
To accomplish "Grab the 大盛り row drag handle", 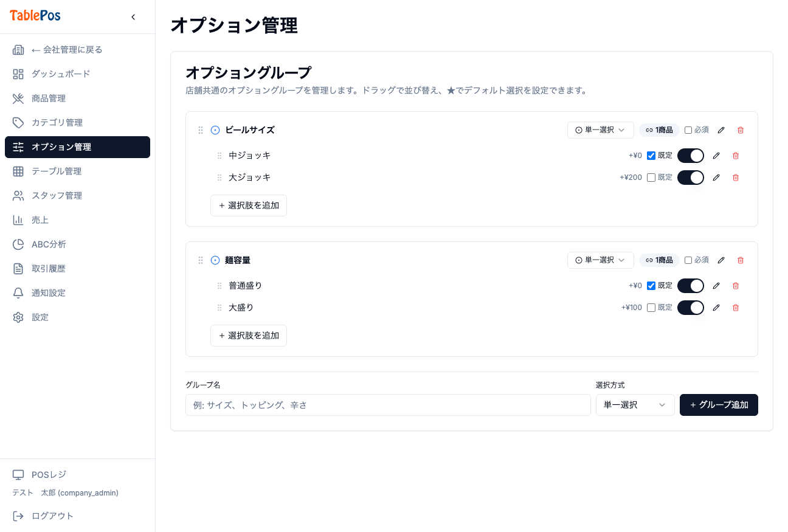I will point(219,308).
